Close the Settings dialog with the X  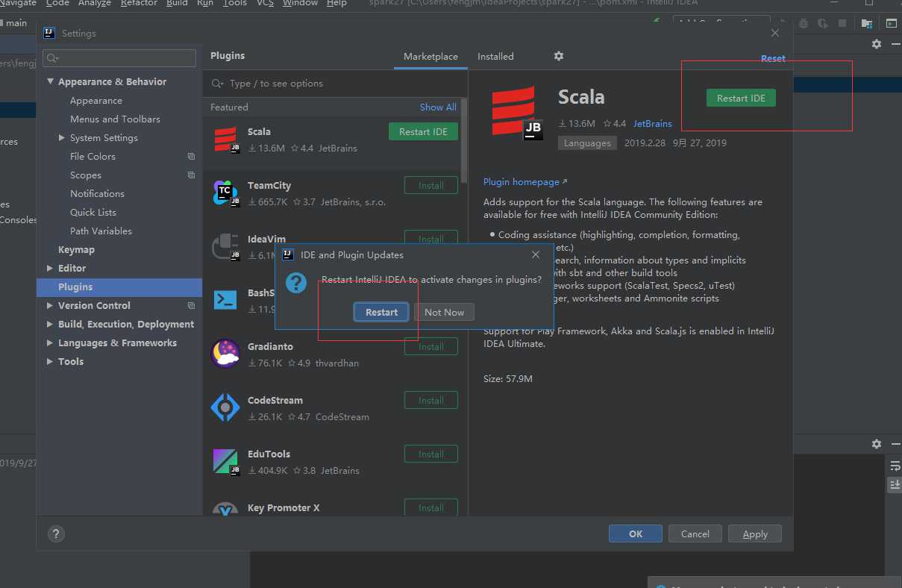coord(775,33)
